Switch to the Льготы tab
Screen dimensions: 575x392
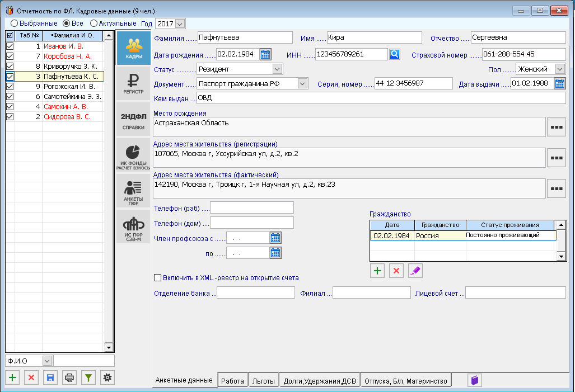tap(263, 381)
